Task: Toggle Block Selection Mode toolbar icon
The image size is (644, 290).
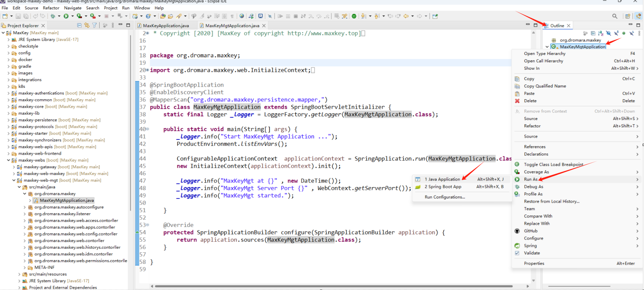Action: [x=224, y=16]
